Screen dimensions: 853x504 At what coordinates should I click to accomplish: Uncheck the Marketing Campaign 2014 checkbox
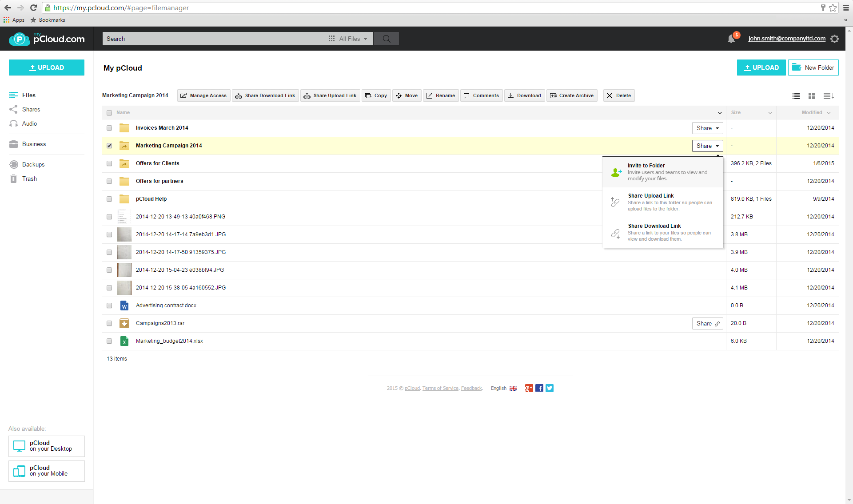(x=109, y=146)
